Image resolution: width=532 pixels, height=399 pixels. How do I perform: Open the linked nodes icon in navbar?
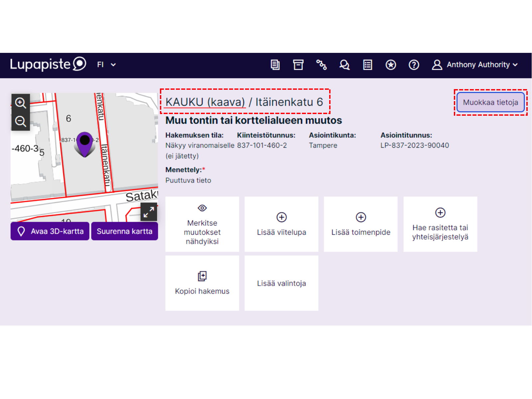tap(321, 65)
